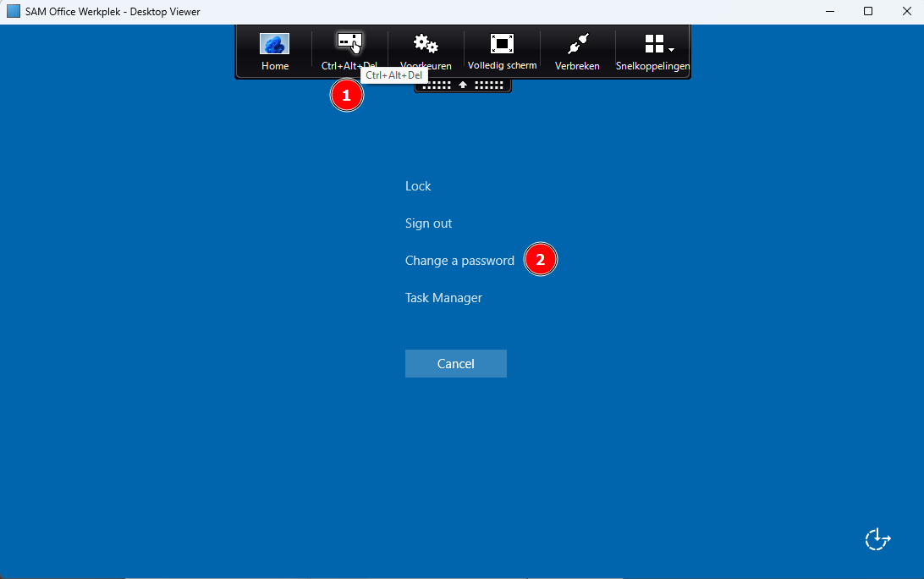The height and width of the screenshot is (579, 924).
Task: Minimize the Desktop Viewer window
Action: point(829,11)
